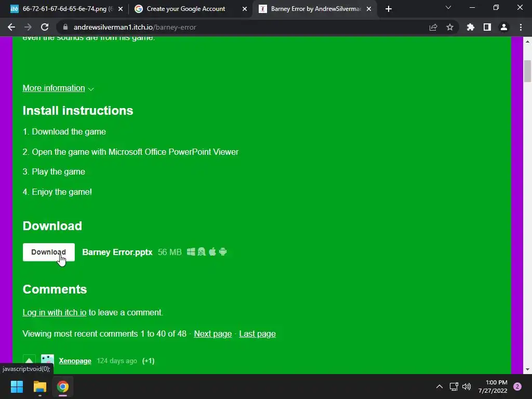Screen dimensions: 532x399
Task: Click the page vertical scrollbar thumb
Action: pyautogui.click(x=527, y=71)
